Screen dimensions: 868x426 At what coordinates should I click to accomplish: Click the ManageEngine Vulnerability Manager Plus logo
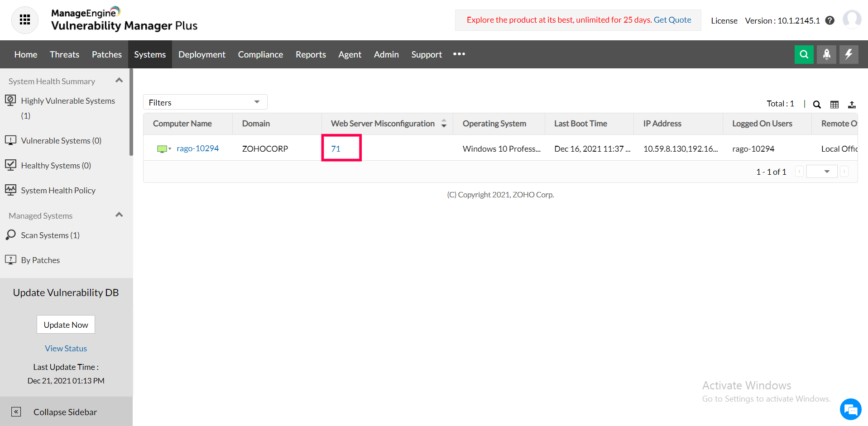pos(124,19)
